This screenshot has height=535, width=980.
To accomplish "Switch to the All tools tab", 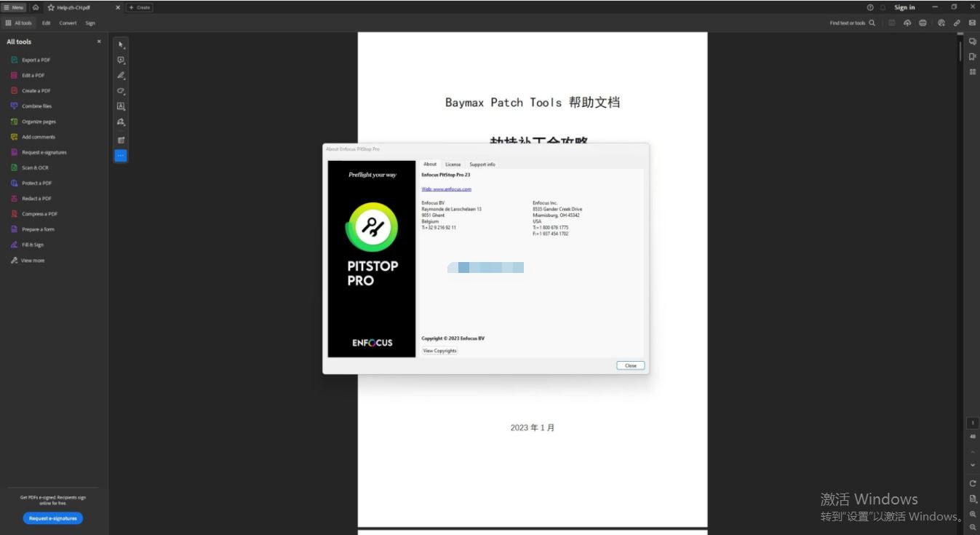I will (19, 23).
